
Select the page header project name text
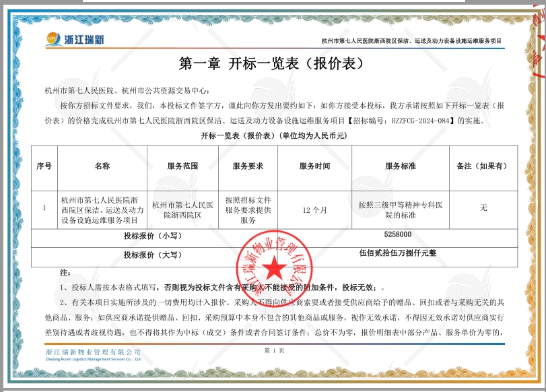pos(411,41)
